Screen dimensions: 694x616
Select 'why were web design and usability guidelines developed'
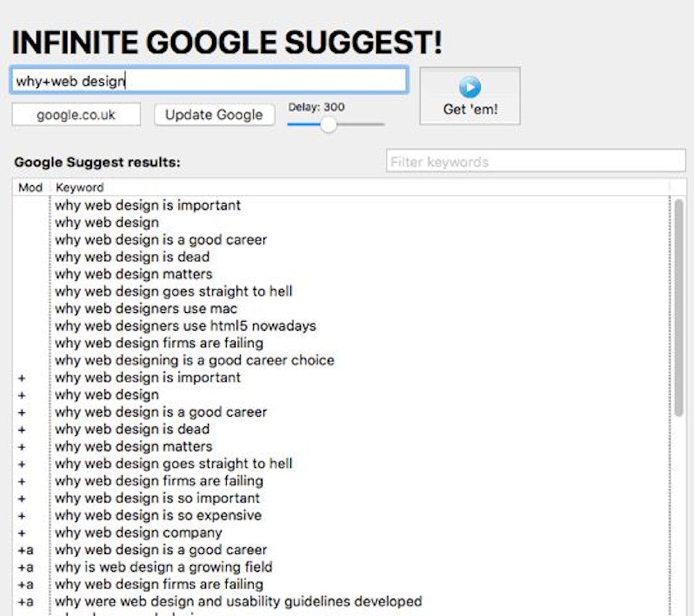238,601
